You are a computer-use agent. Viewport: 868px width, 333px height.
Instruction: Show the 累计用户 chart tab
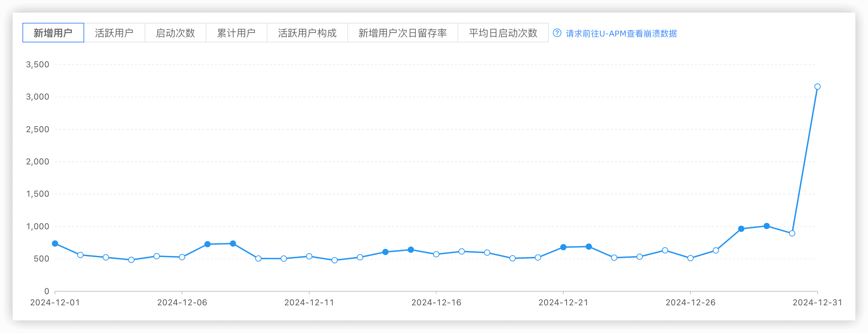coord(236,33)
